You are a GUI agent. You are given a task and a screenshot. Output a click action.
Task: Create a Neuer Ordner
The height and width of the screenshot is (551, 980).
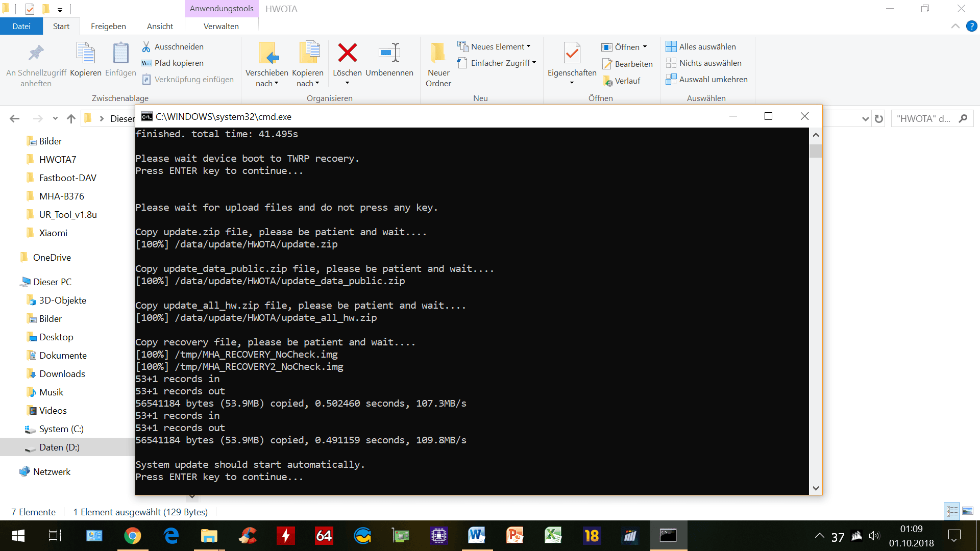pyautogui.click(x=438, y=65)
